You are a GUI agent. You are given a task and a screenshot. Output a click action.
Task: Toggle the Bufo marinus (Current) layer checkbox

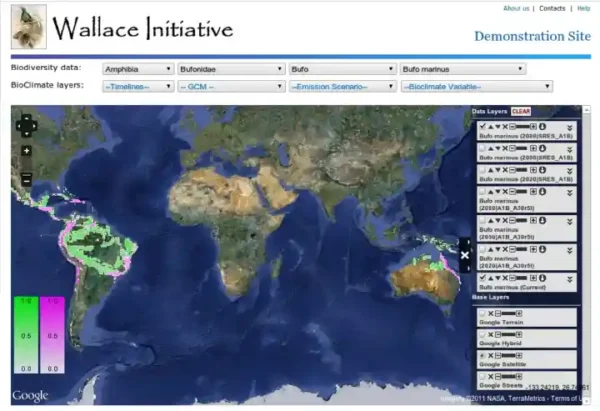click(x=481, y=277)
